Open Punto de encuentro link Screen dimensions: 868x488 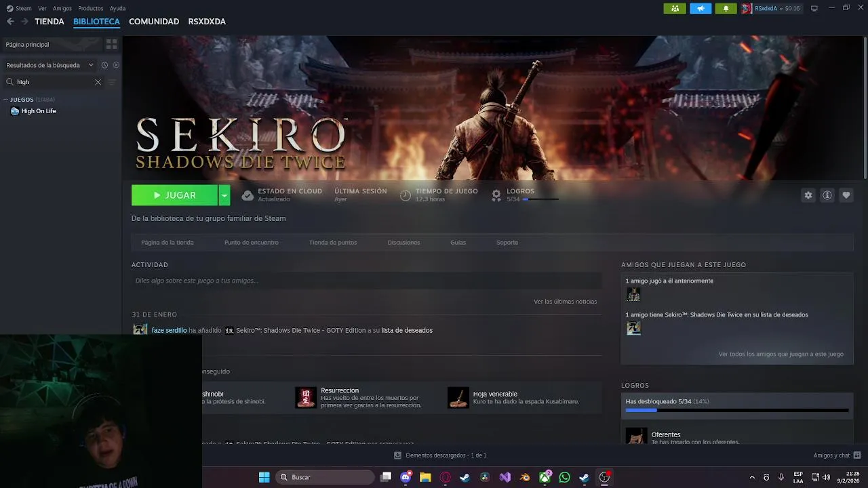(252, 243)
